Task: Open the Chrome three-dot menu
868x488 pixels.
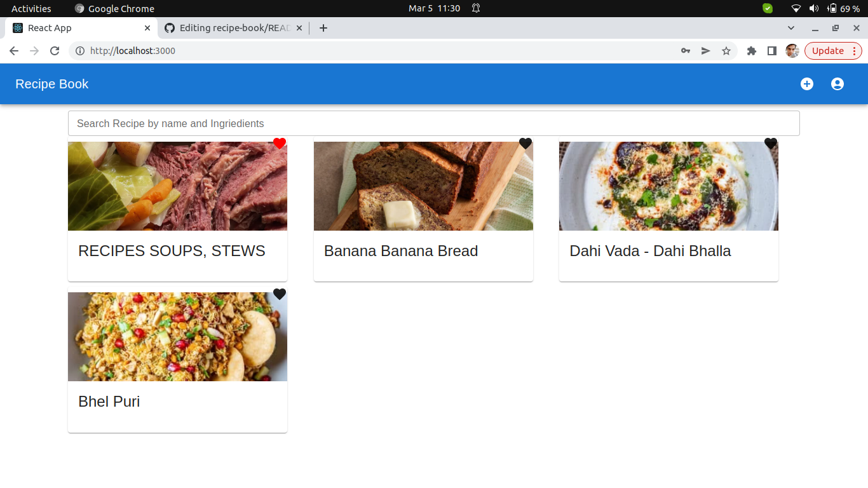Action: [x=855, y=51]
